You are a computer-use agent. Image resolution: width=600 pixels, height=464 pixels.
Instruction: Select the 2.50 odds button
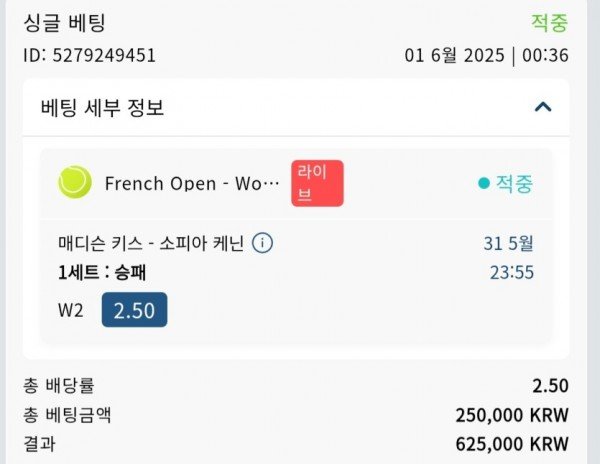pyautogui.click(x=134, y=310)
